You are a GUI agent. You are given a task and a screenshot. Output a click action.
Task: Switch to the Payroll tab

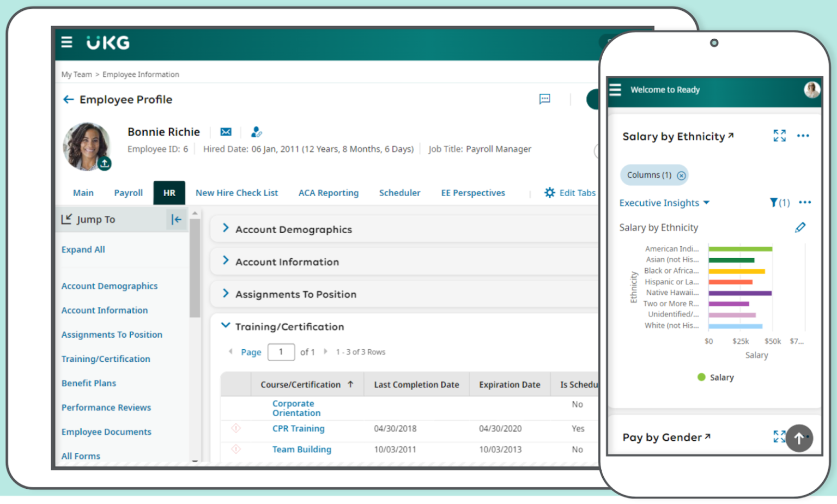coord(129,192)
